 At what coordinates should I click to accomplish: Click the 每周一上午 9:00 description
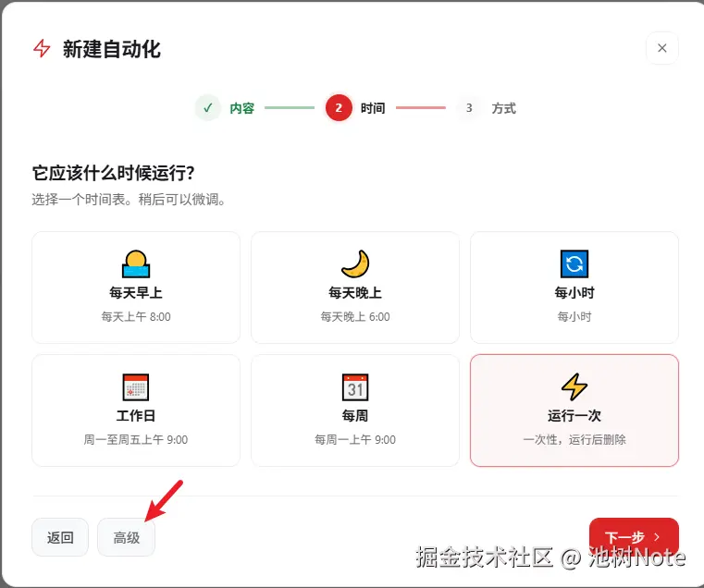(x=355, y=440)
